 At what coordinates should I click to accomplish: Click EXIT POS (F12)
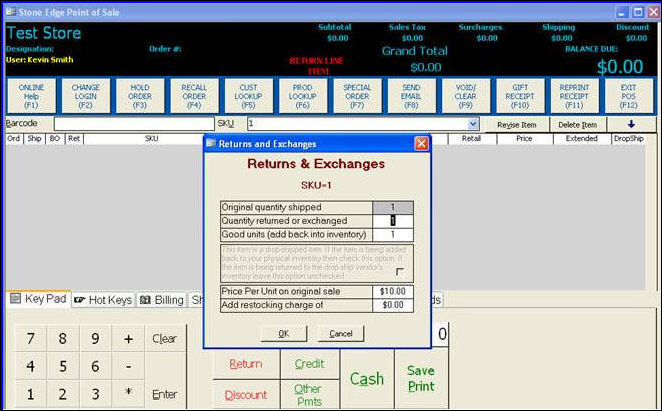click(629, 96)
